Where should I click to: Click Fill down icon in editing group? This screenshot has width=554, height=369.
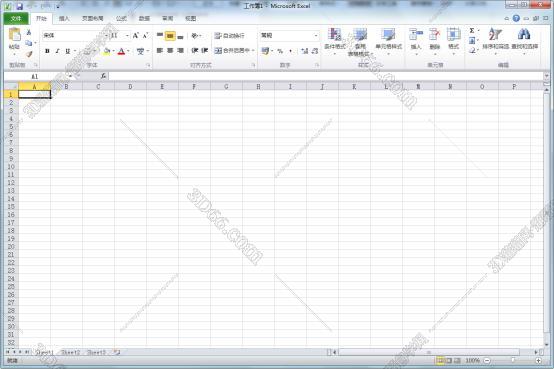click(x=472, y=41)
